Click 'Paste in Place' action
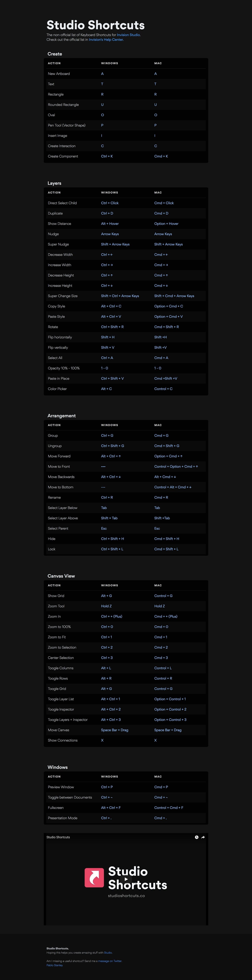The width and height of the screenshot is (252, 980). point(59,379)
